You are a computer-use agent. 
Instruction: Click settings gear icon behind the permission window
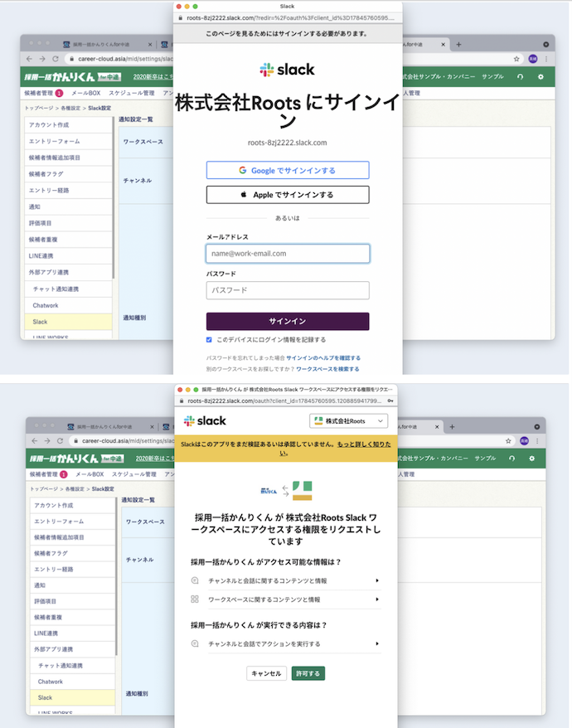point(532,459)
